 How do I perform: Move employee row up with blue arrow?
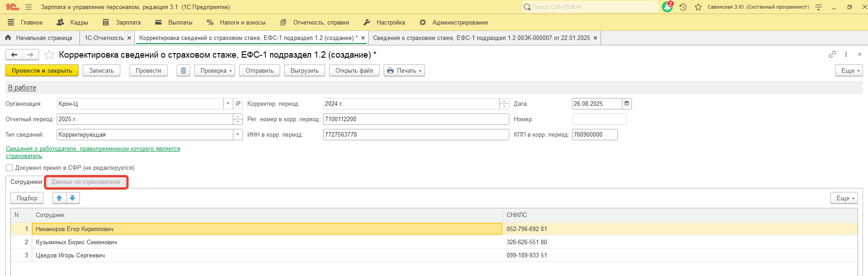click(x=59, y=198)
